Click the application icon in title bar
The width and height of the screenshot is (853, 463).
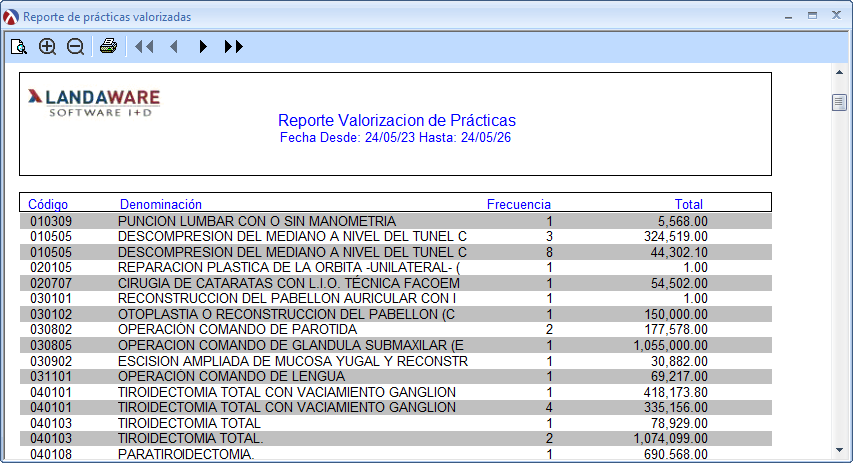pyautogui.click(x=10, y=17)
